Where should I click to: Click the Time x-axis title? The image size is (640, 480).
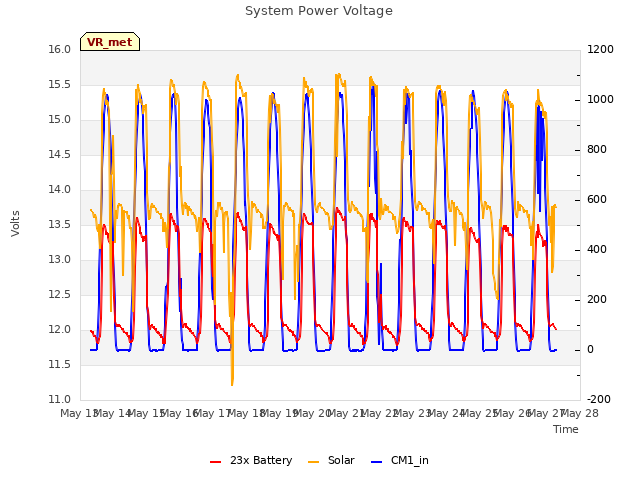point(566,429)
